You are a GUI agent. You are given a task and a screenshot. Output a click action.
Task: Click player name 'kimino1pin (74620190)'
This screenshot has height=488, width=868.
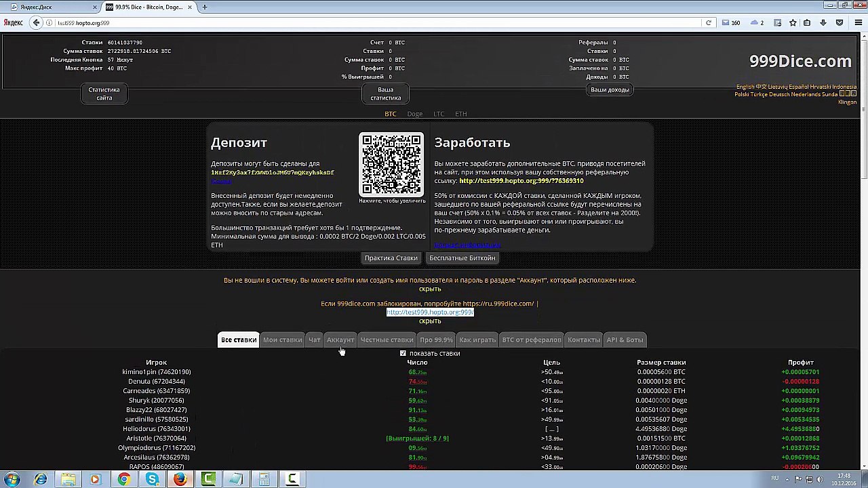(x=157, y=372)
